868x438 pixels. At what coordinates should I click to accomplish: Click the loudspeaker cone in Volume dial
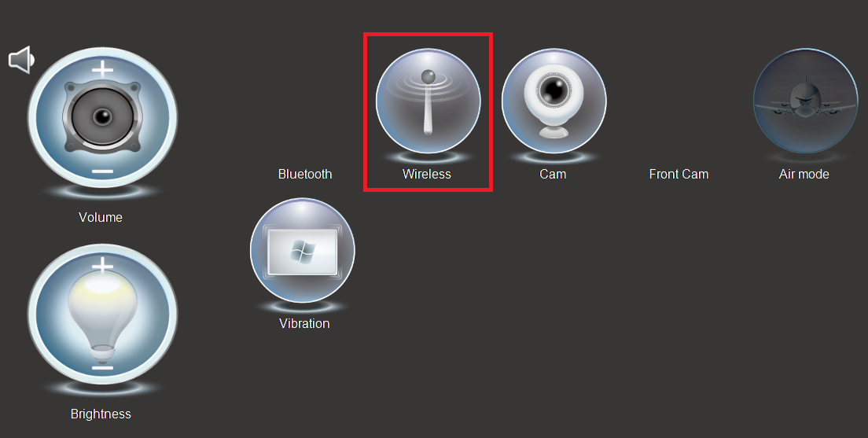[102, 117]
